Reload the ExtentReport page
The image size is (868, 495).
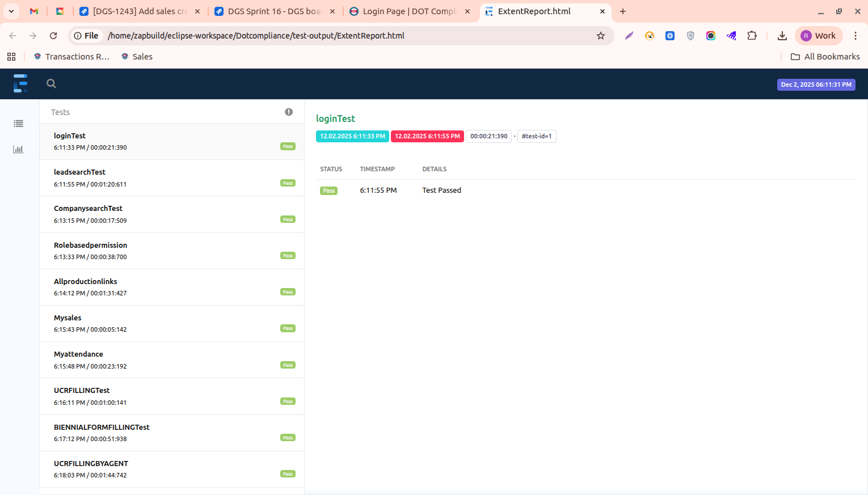[53, 36]
